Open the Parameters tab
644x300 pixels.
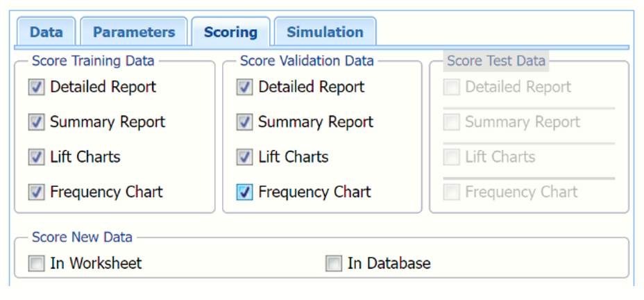click(134, 32)
